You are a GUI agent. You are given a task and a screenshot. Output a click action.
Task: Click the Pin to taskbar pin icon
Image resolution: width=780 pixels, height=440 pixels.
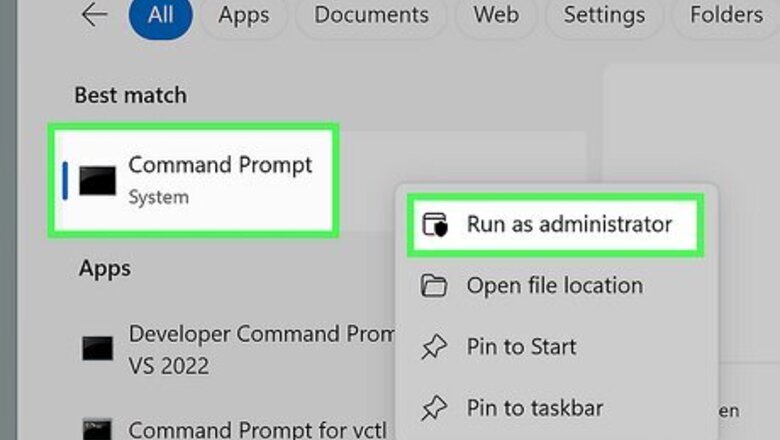click(x=434, y=408)
